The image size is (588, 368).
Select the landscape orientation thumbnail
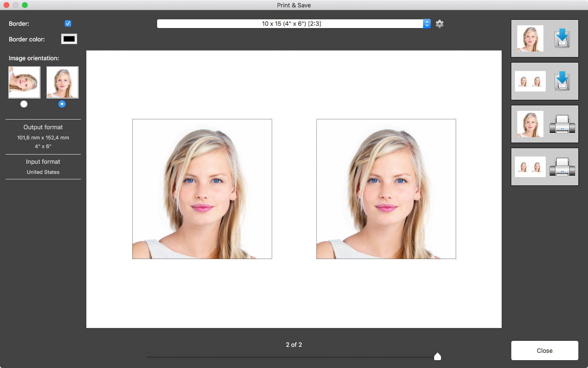pyautogui.click(x=24, y=82)
